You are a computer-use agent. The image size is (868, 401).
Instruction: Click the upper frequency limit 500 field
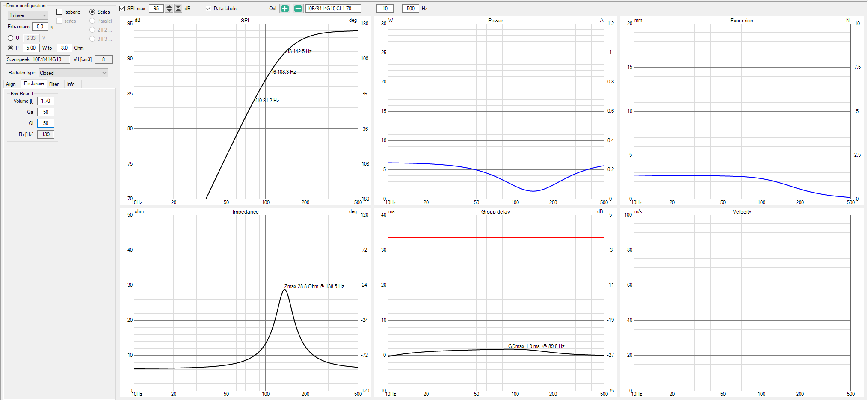coord(411,9)
